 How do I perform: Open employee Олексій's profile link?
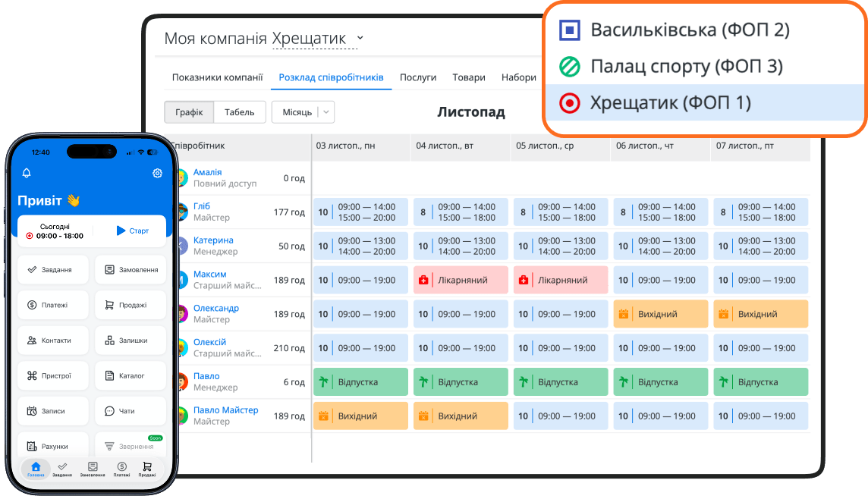pos(210,342)
